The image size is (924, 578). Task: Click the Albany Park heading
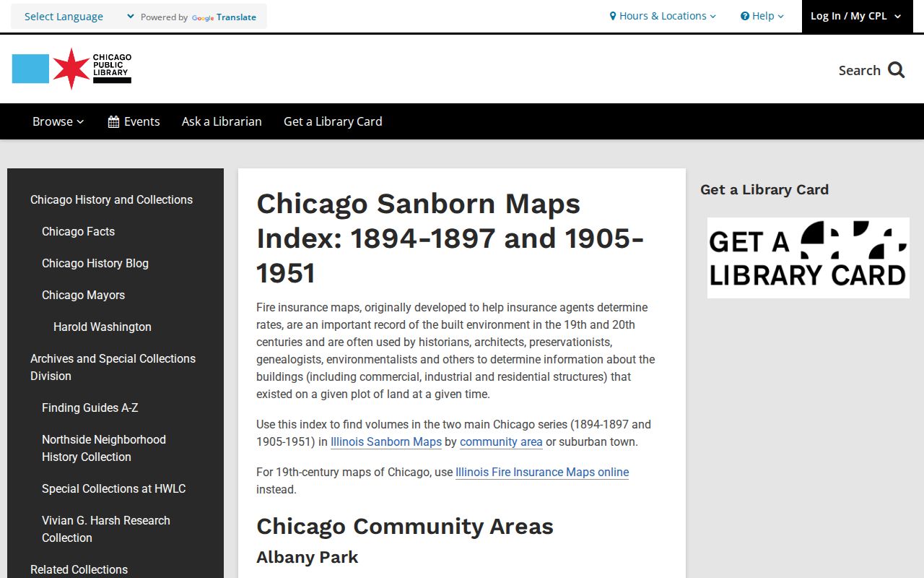coord(308,557)
